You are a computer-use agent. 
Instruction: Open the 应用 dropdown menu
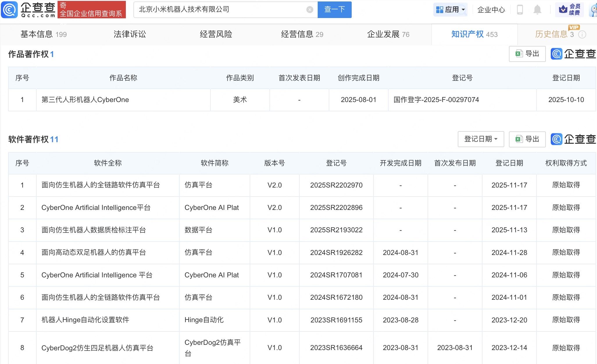pos(450,10)
